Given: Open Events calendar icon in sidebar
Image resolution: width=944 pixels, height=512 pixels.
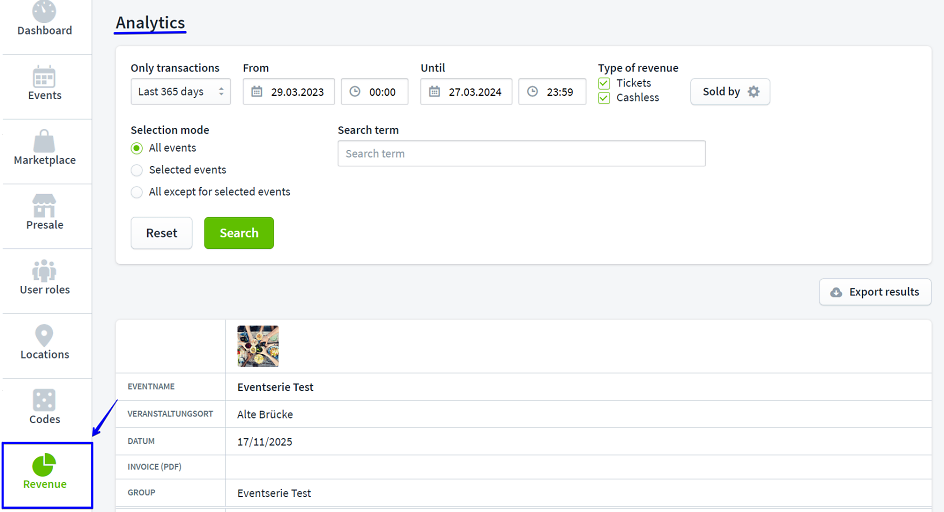Looking at the screenshot, I should [x=45, y=77].
